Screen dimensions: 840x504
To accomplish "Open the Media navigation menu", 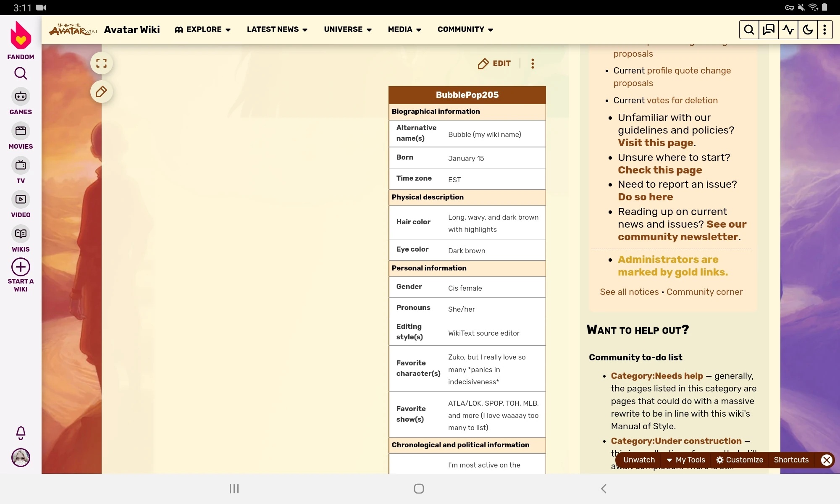I will pos(404,29).
